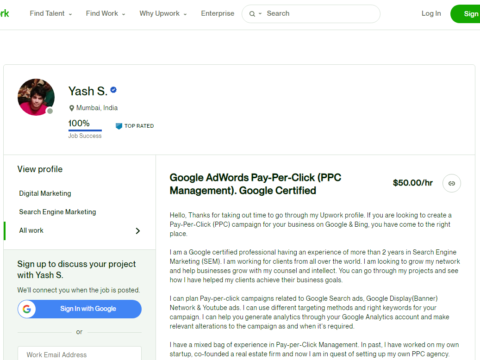The width and height of the screenshot is (480, 360).
Task: Click the 100% Job Success progress bar
Action: [85, 130]
